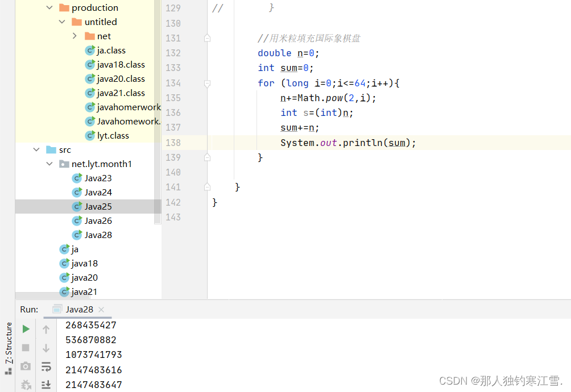This screenshot has height=392, width=571.
Task: Click fold end marker at line 139
Action: pyautogui.click(x=207, y=157)
